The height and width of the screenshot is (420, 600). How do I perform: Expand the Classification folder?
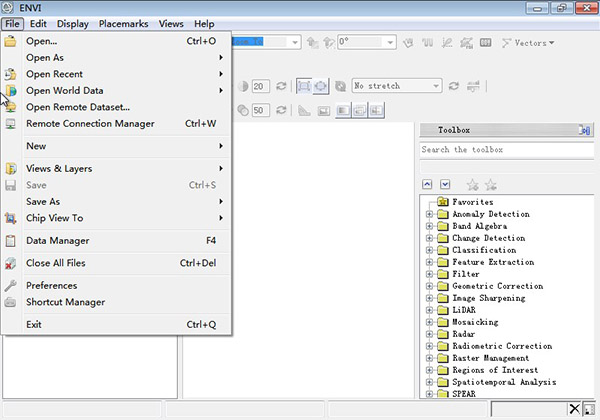(x=429, y=250)
